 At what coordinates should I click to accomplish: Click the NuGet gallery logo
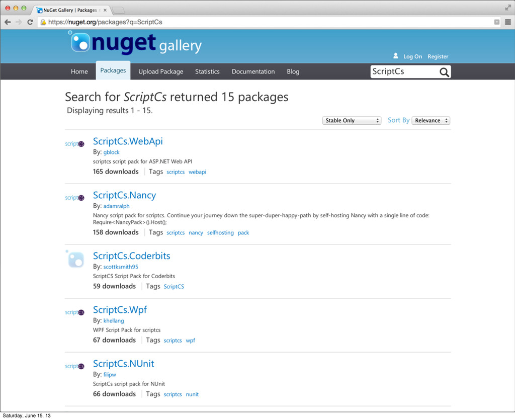(135, 43)
